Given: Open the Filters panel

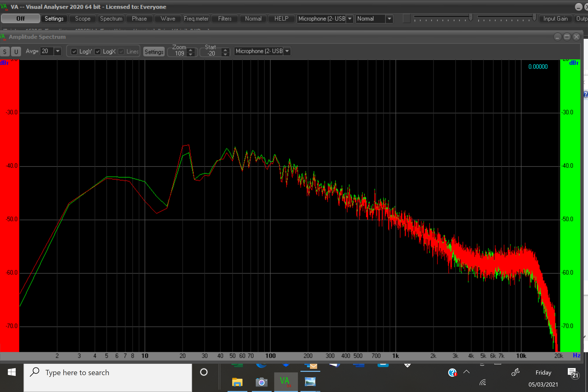Looking at the screenshot, I should point(225,18).
